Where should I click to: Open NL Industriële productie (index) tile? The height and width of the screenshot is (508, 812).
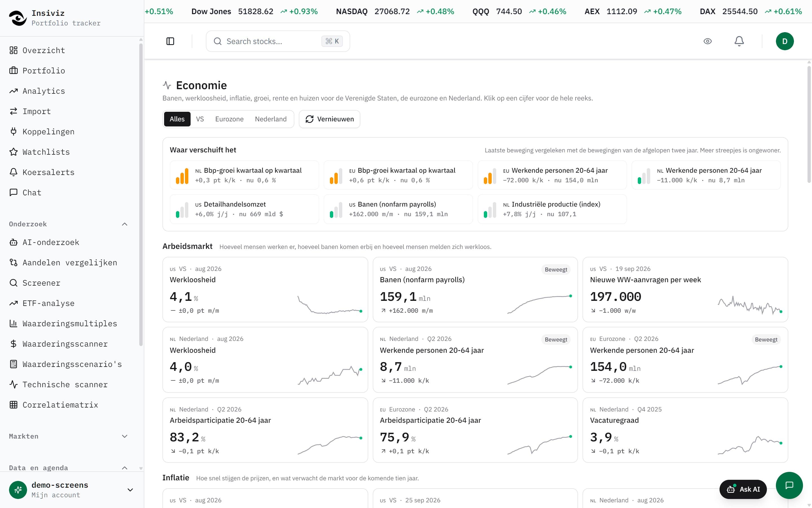tap(552, 209)
